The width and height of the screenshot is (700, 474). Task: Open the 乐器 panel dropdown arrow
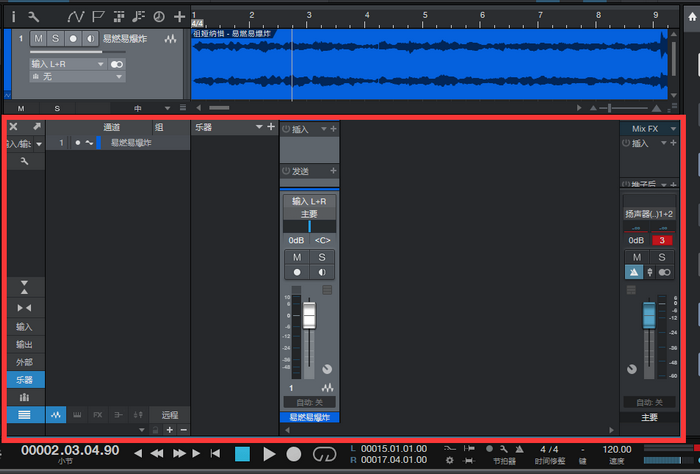(x=259, y=127)
